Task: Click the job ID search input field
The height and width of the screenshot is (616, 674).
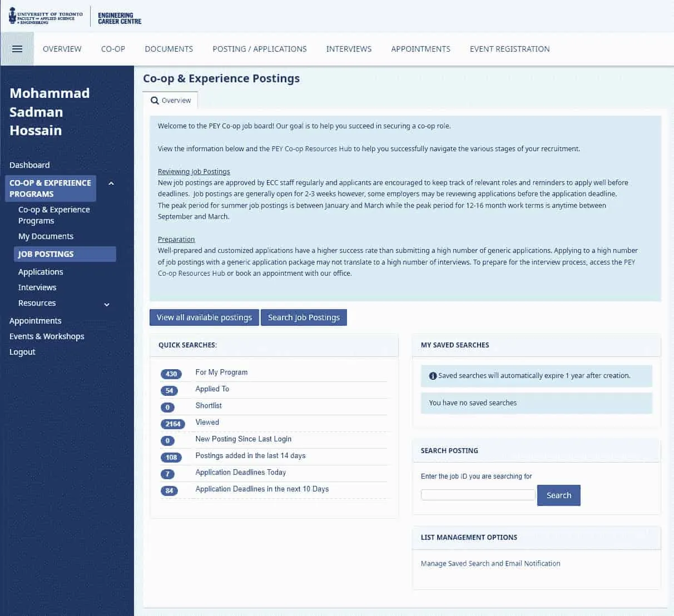Action: click(x=478, y=495)
